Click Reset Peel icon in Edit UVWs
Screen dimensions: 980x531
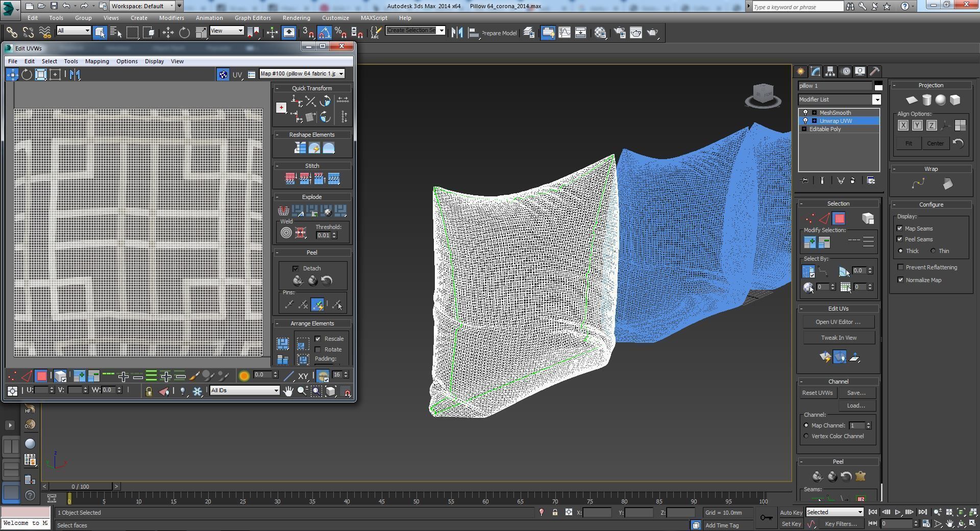click(327, 281)
